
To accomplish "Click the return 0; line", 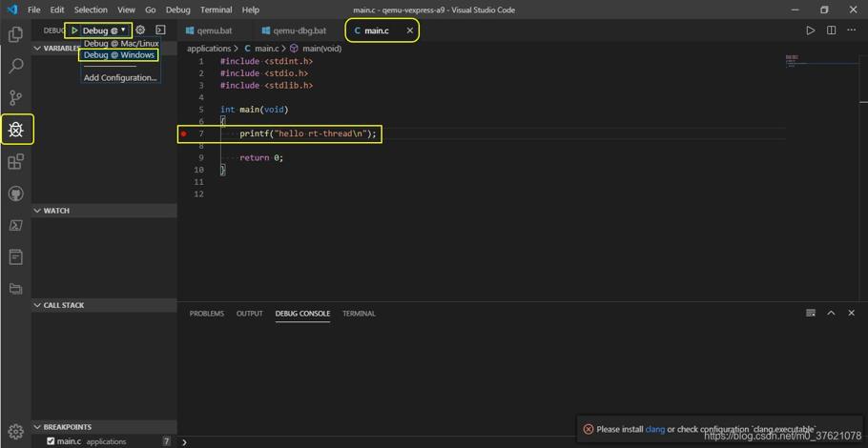I will pos(261,157).
